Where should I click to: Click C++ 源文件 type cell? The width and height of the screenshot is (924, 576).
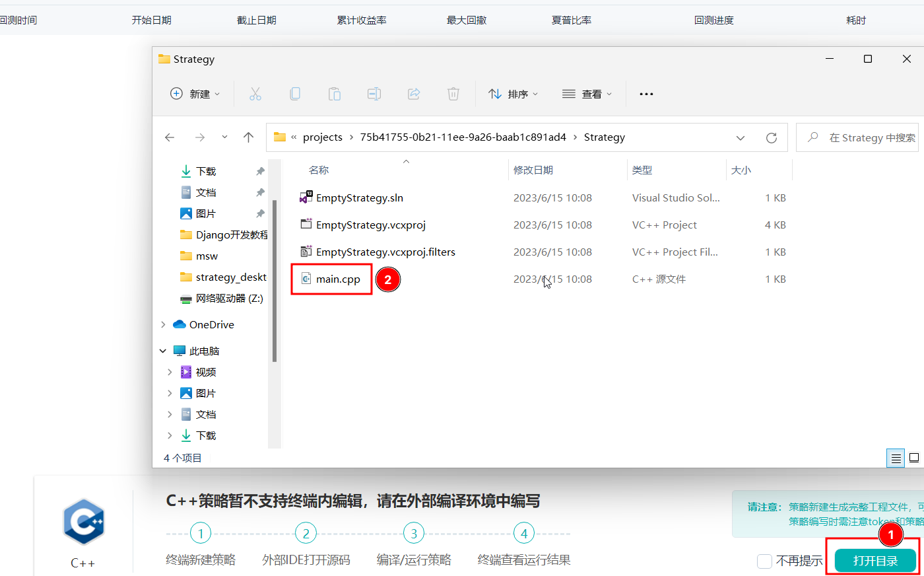[659, 279]
